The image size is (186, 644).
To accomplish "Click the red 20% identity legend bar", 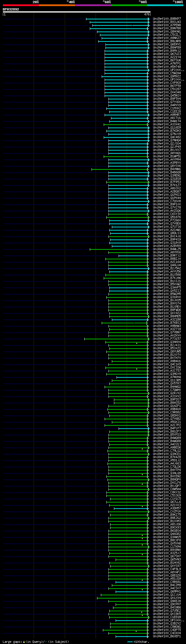I will coord(21,5).
